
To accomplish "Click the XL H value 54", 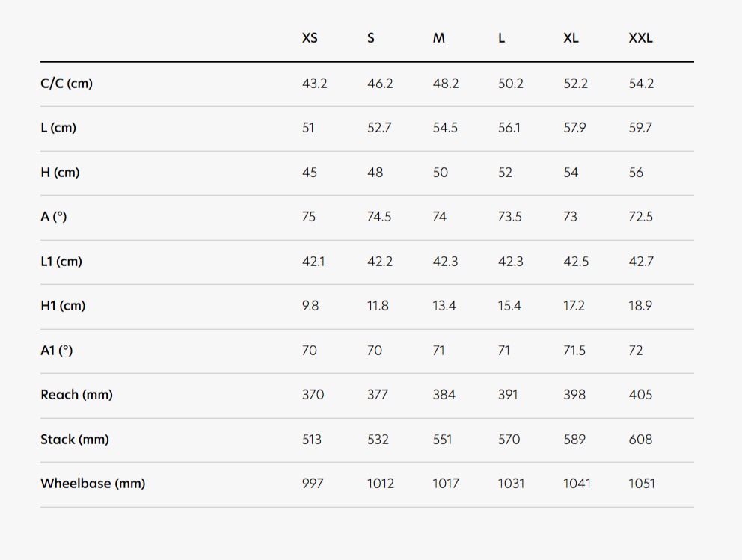I will (x=571, y=173).
